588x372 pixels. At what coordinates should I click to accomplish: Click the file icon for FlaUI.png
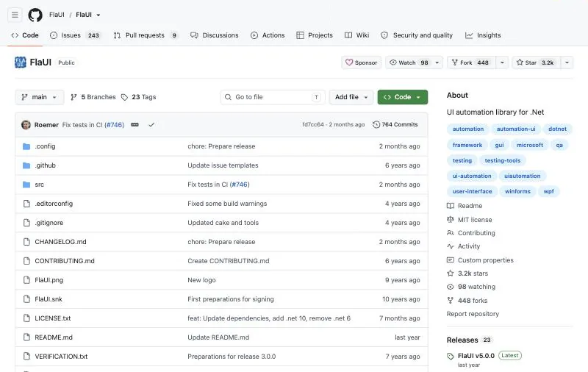pyautogui.click(x=26, y=280)
